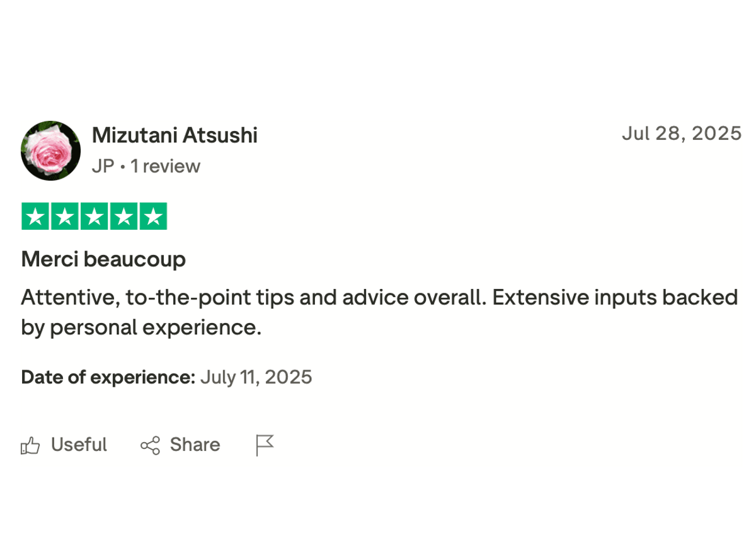Open the reviewer's pink rose avatar
756x539 pixels.
pyautogui.click(x=50, y=150)
